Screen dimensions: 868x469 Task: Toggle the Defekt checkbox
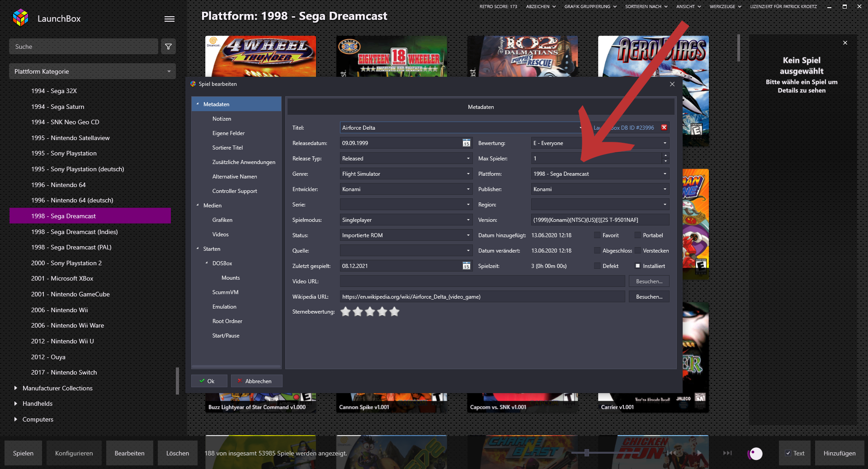coord(597,266)
